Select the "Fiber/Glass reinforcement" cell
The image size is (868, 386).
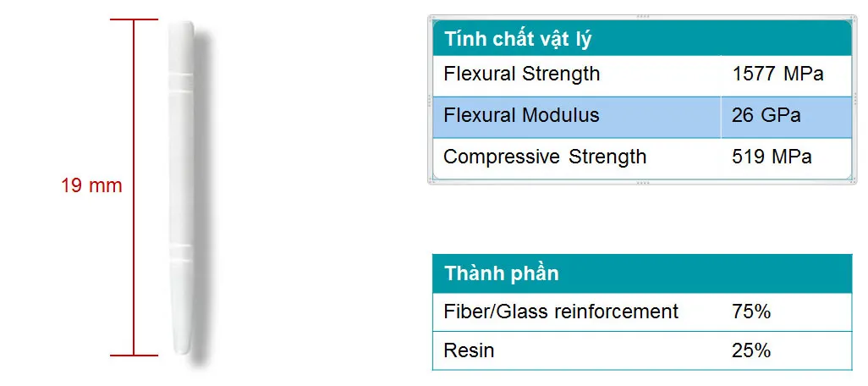tap(561, 312)
